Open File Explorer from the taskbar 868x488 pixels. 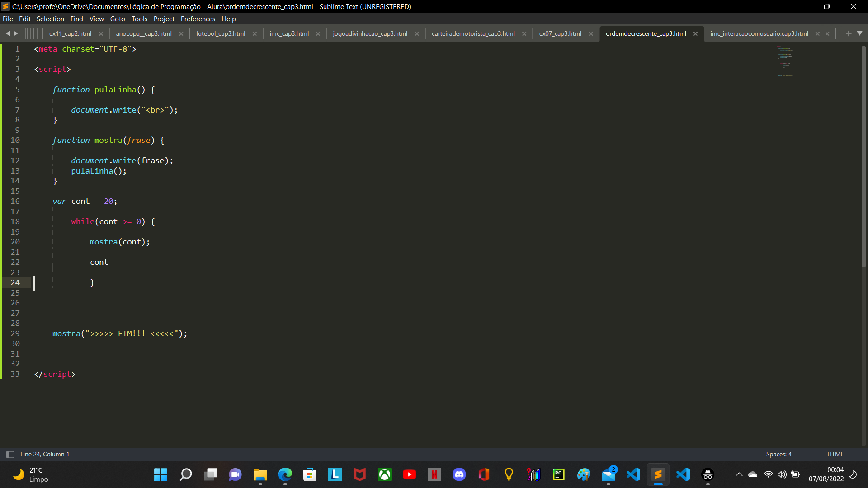pos(260,474)
